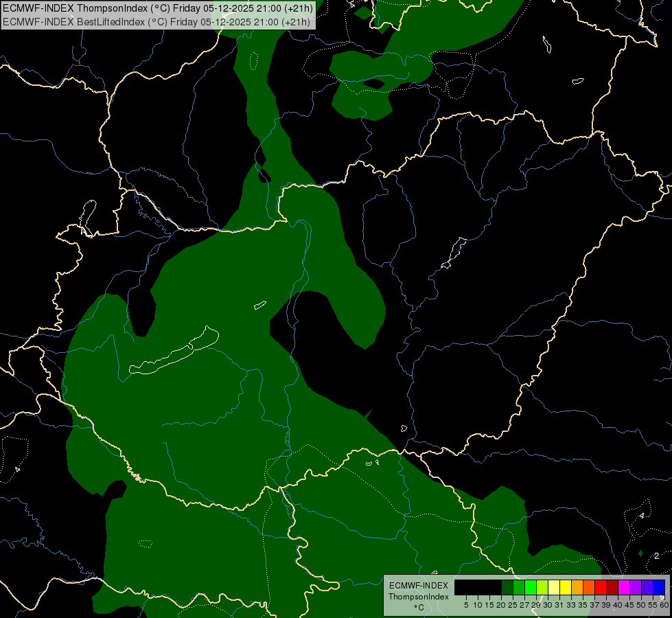Click the bright green 27–29 legend swatch
Screen dimensions: 672x618
531,587
